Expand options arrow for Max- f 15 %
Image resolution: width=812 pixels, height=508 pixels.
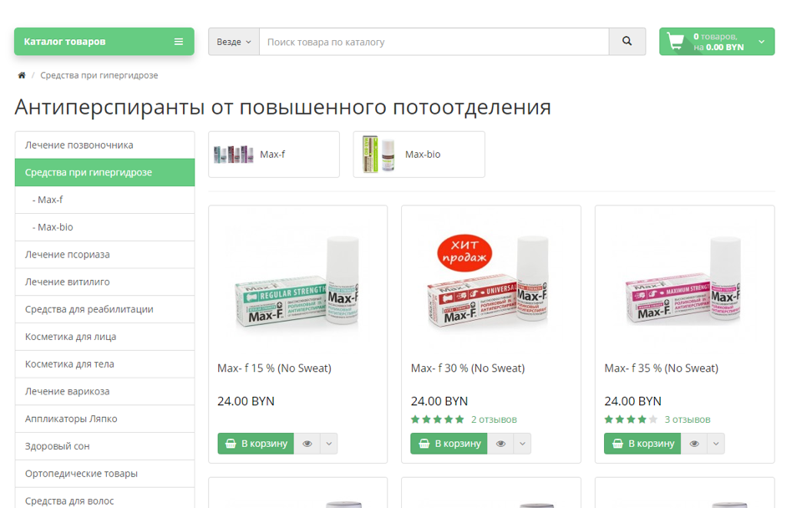pos(329,444)
